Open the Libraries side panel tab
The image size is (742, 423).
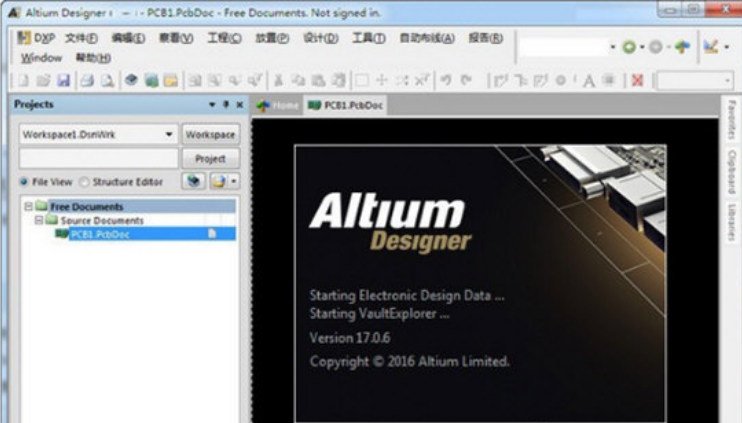tap(732, 222)
